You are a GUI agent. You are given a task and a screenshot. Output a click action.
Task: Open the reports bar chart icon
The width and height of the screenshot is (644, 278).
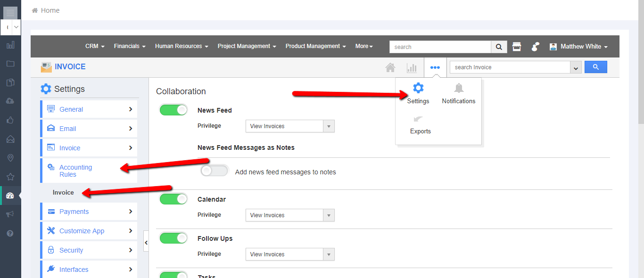(x=412, y=67)
